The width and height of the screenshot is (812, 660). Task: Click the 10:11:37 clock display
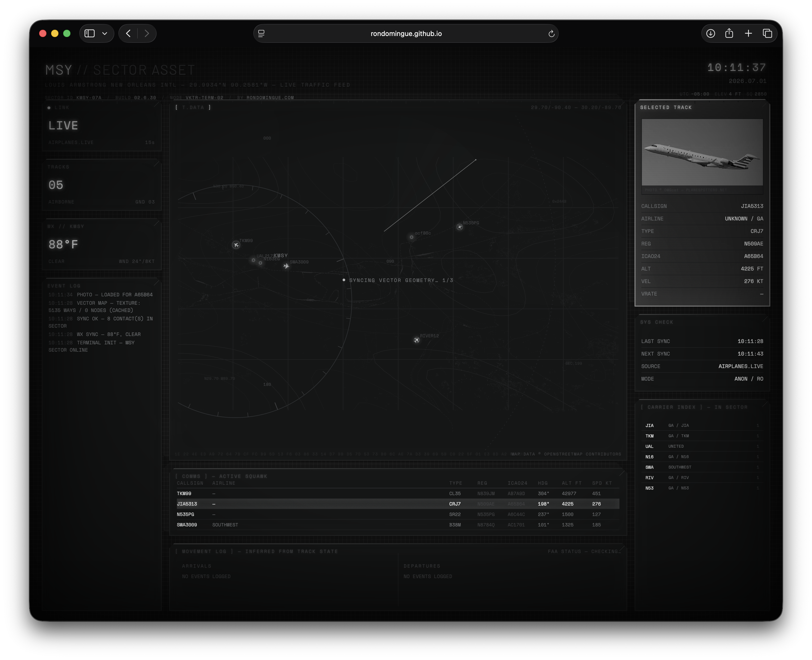737,68
